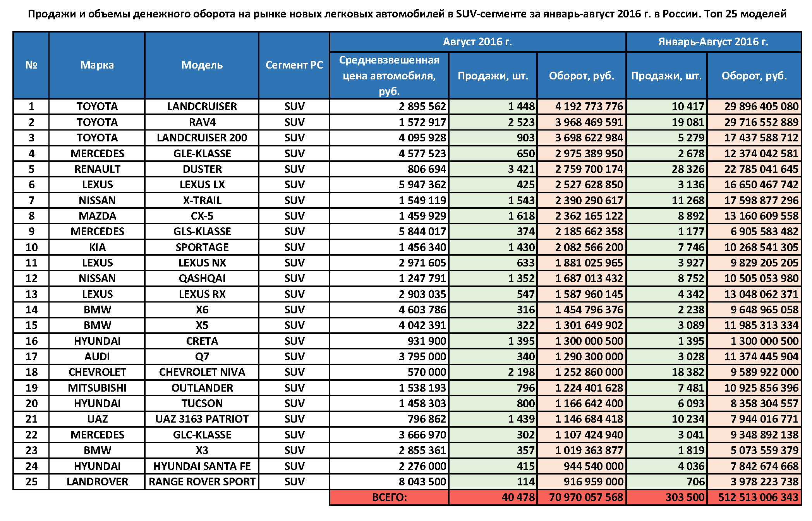Click the Jan-Aug turnover 6 905 583 482
812x521 pixels.
click(x=754, y=232)
